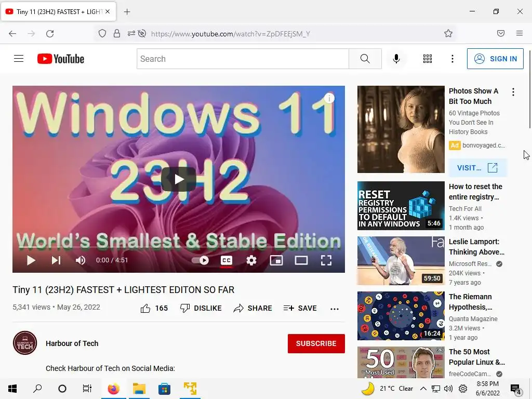Open Task View on the taskbar
Image resolution: width=532 pixels, height=399 pixels.
[x=87, y=389]
